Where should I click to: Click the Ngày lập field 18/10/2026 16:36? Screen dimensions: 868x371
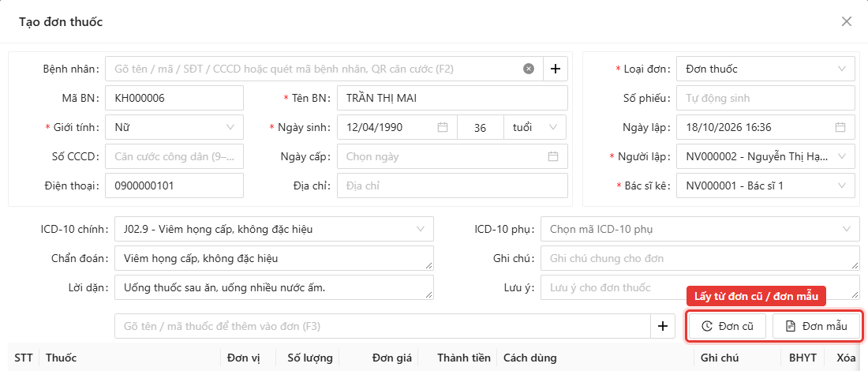click(765, 127)
